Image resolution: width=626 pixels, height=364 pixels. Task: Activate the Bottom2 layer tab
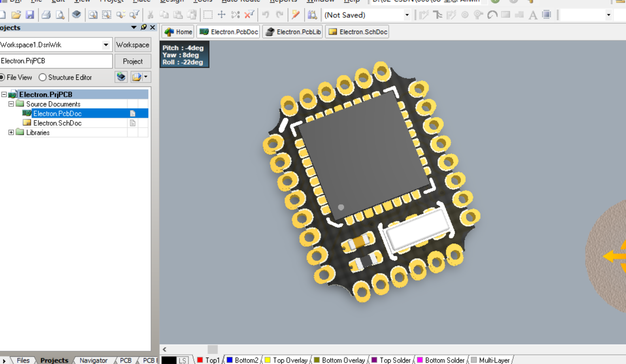click(242, 360)
